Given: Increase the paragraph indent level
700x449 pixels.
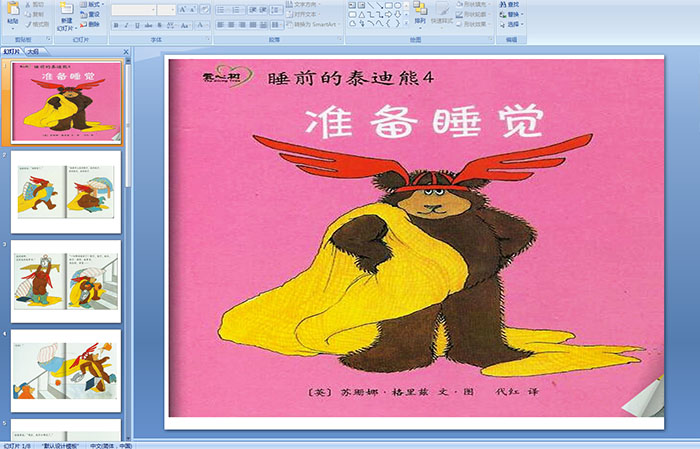Looking at the screenshot, I should tap(263, 9).
